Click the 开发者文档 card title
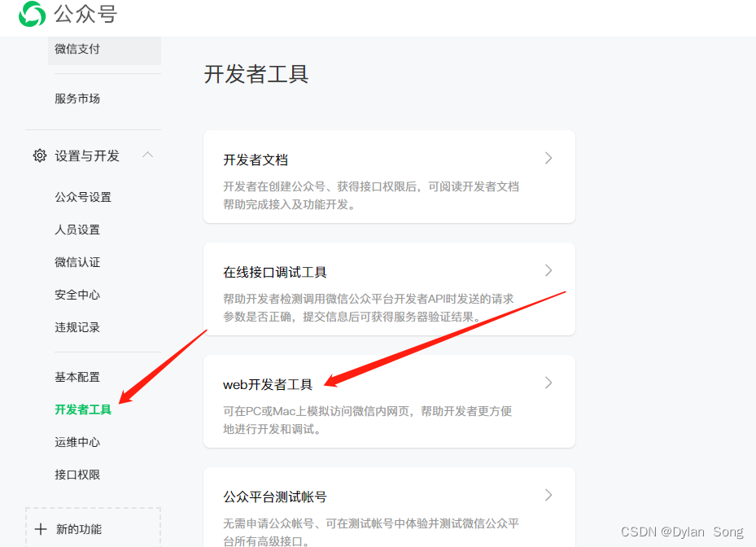The height and width of the screenshot is (547, 756). (x=256, y=160)
